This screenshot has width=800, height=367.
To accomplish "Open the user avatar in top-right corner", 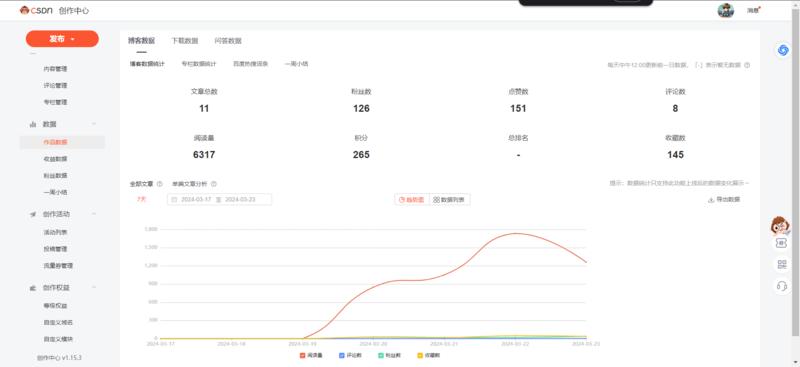I will (x=725, y=10).
